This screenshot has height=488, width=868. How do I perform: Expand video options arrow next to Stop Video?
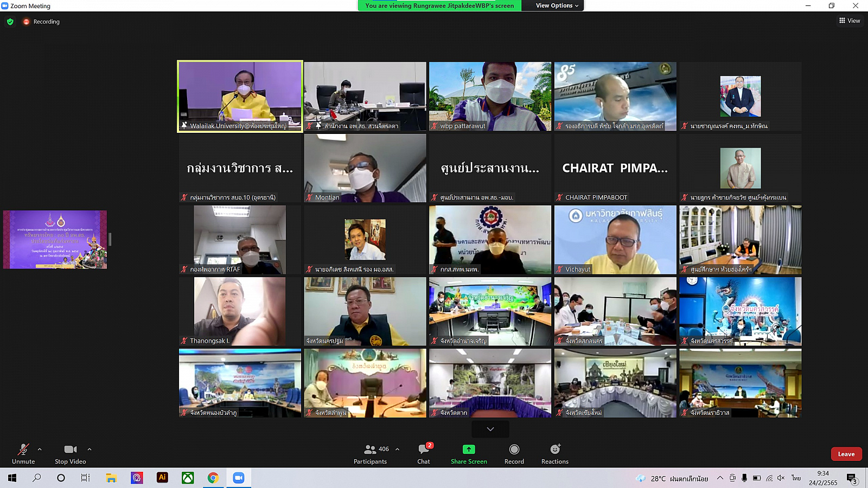tap(90, 449)
